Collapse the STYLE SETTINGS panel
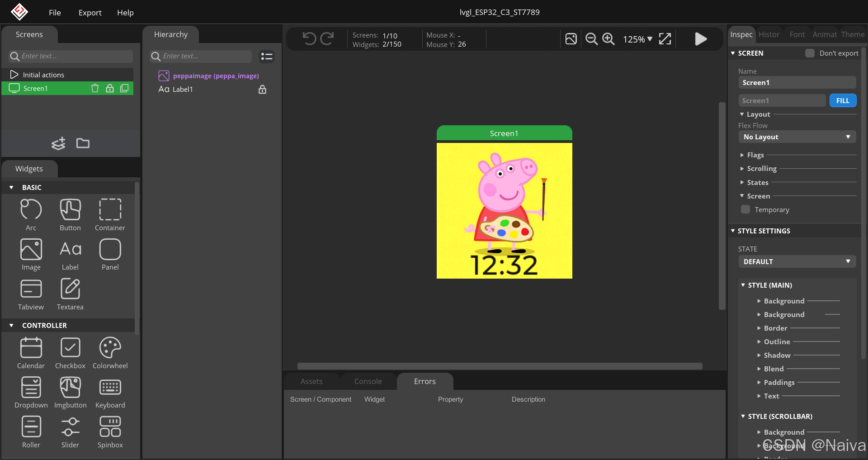 (x=733, y=231)
